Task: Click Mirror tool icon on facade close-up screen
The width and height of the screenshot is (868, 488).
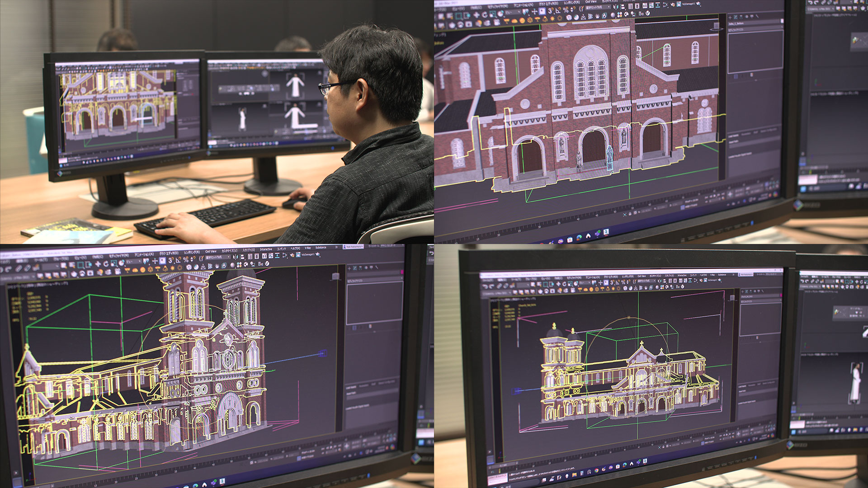Action: click(615, 7)
